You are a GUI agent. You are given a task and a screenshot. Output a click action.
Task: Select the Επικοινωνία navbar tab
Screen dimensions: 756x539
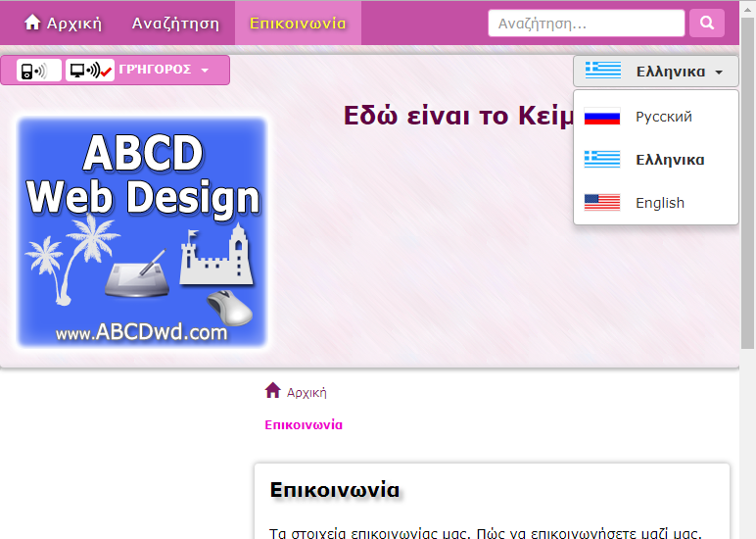tap(298, 24)
